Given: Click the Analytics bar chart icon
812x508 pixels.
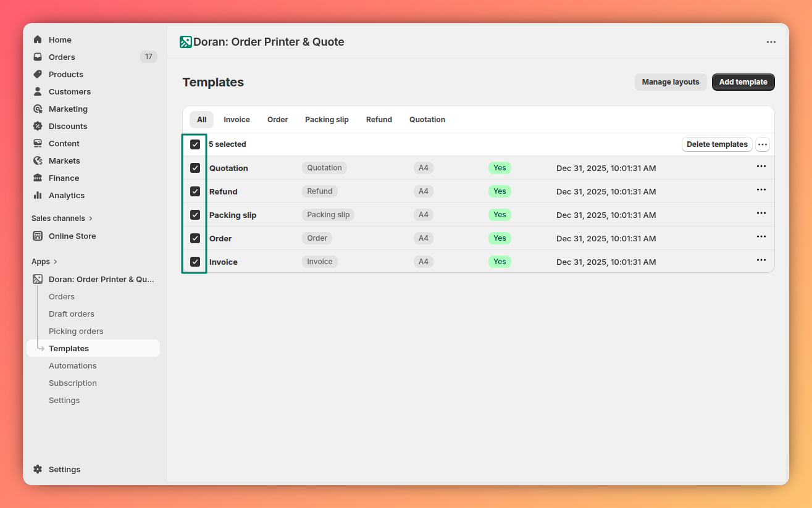Looking at the screenshot, I should tap(38, 195).
